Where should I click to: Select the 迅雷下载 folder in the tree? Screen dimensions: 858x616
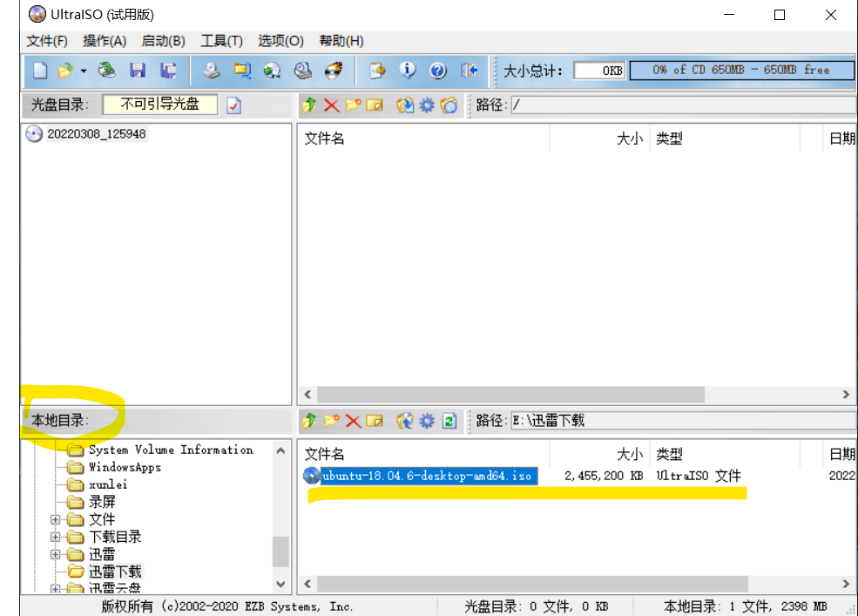point(115,572)
